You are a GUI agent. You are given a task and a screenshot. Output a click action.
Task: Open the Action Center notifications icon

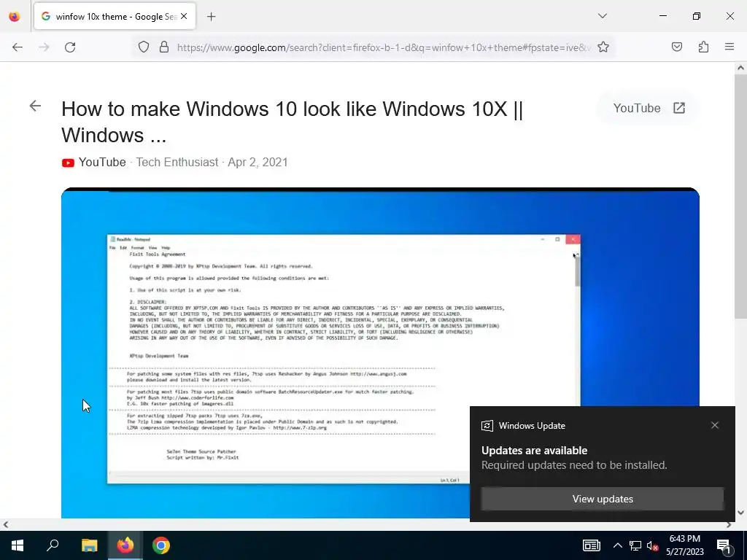pos(724,545)
